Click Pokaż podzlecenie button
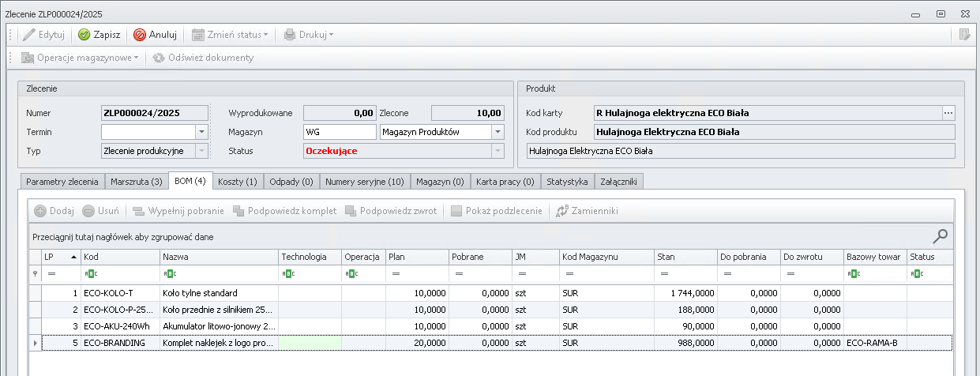 point(497,211)
